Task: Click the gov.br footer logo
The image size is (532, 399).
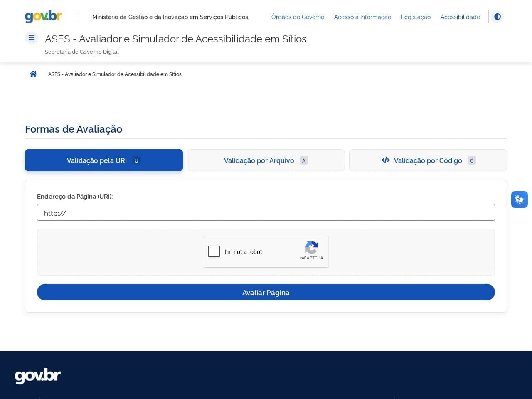Action: coord(38,376)
